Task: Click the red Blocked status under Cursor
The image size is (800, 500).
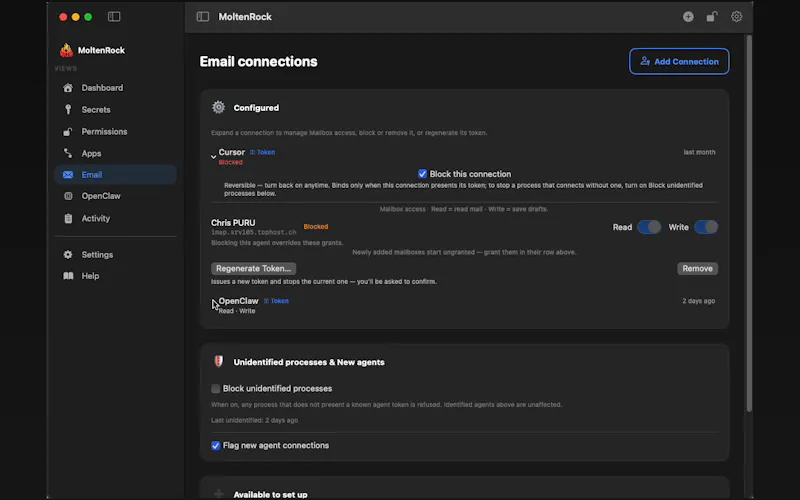Action: 231,162
